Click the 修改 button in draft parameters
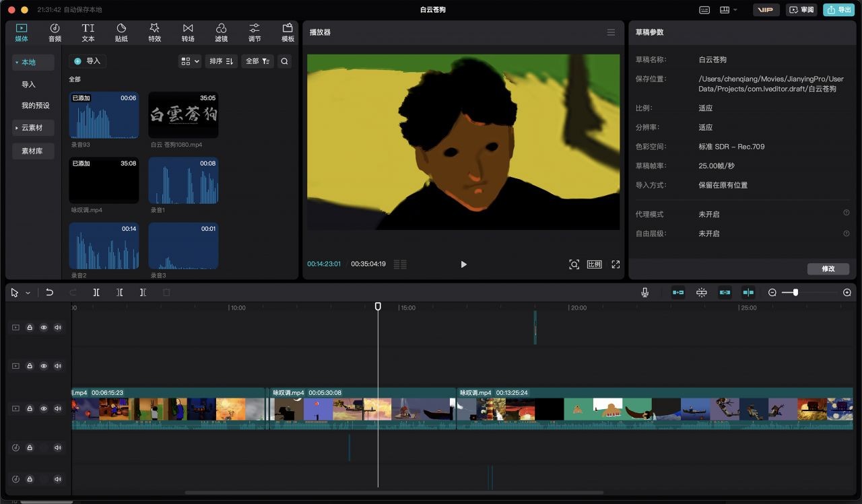Viewport: 862px width, 504px height. click(x=828, y=268)
